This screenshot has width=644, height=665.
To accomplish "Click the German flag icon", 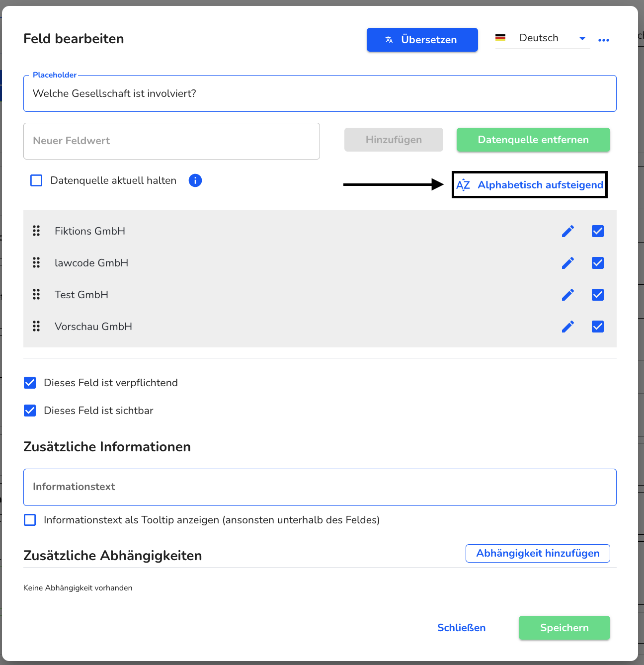I will coord(500,38).
